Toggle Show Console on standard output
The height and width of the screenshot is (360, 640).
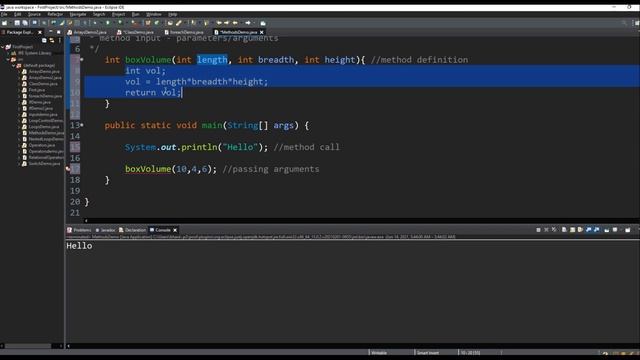[589, 230]
